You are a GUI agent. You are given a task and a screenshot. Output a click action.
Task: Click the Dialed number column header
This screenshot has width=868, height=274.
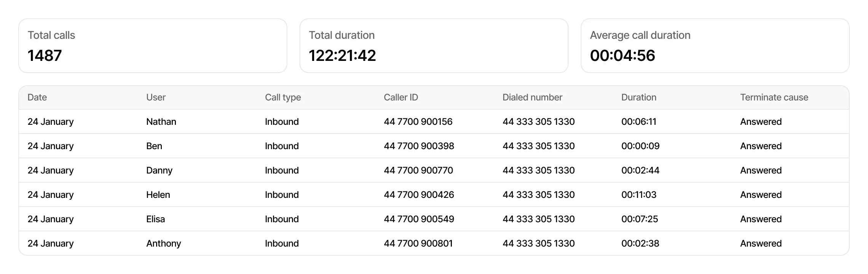pos(532,97)
